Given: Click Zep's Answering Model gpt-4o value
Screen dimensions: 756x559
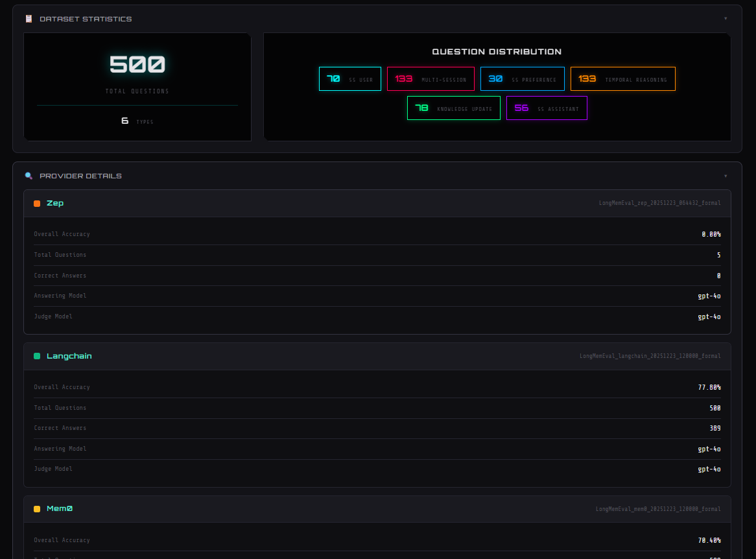Looking at the screenshot, I should pos(709,296).
